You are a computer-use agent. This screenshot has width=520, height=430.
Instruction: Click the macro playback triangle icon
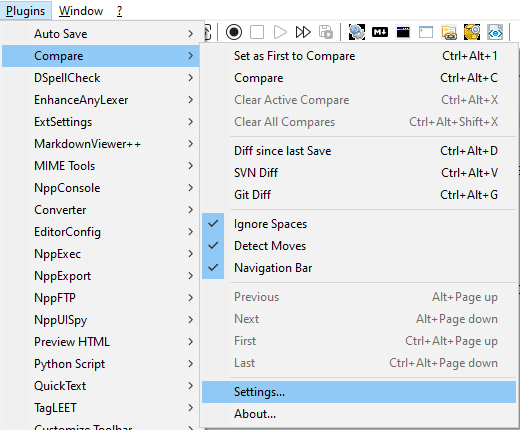click(280, 32)
